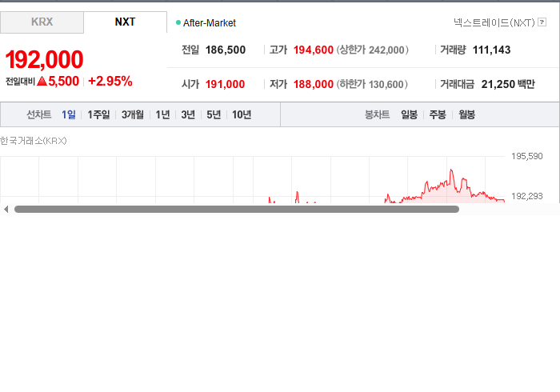
Task: Open the Nextrade (NXT) help question icon
Action: 542,22
